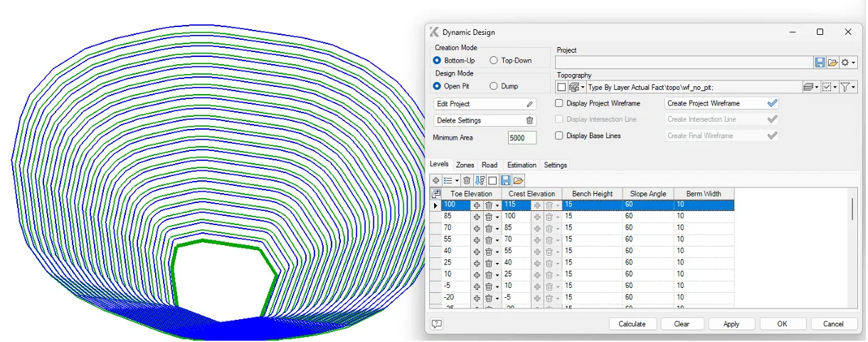This screenshot has height=342, width=868.
Task: Select Dump design mode
Action: pos(494,86)
